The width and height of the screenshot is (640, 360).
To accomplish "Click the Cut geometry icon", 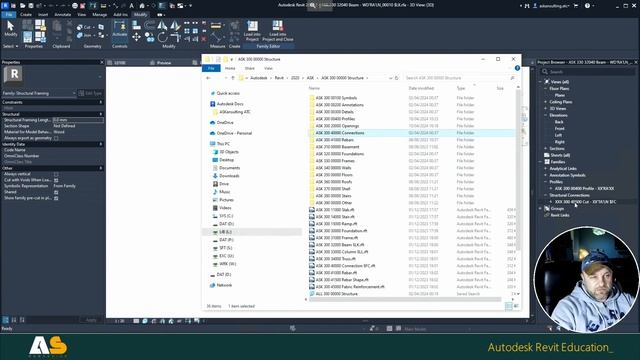I will click(x=80, y=27).
